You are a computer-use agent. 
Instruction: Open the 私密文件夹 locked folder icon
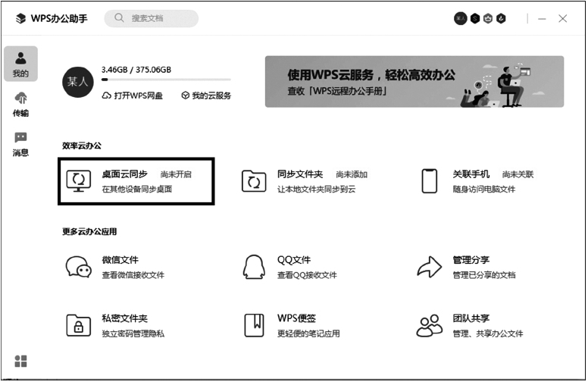coord(79,325)
